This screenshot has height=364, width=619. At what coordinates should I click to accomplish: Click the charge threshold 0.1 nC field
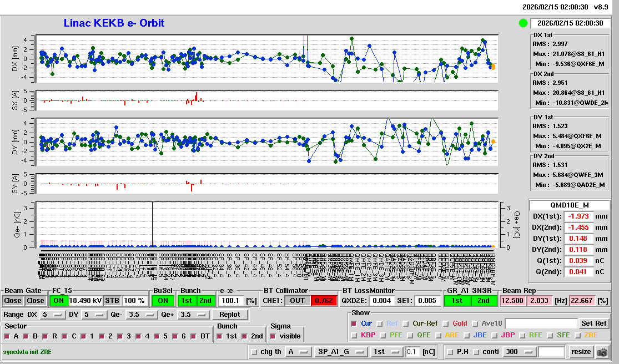point(412,352)
